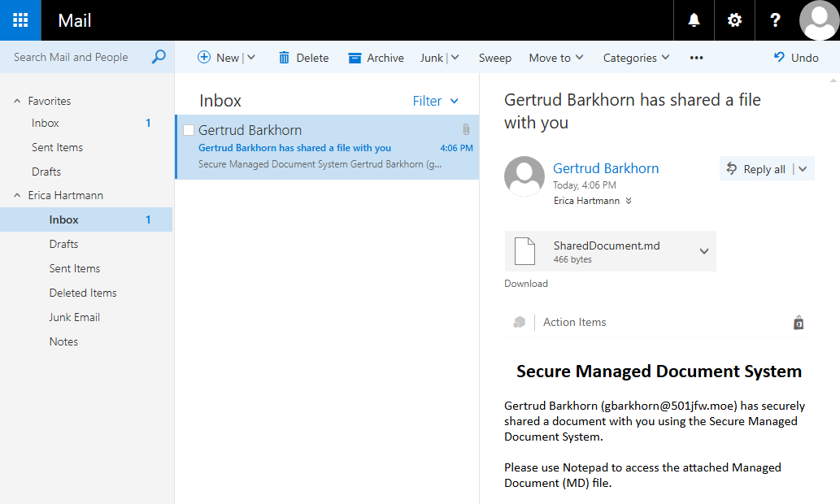Collapse the Favorites section
This screenshot has height=504, width=840.
[x=18, y=100]
